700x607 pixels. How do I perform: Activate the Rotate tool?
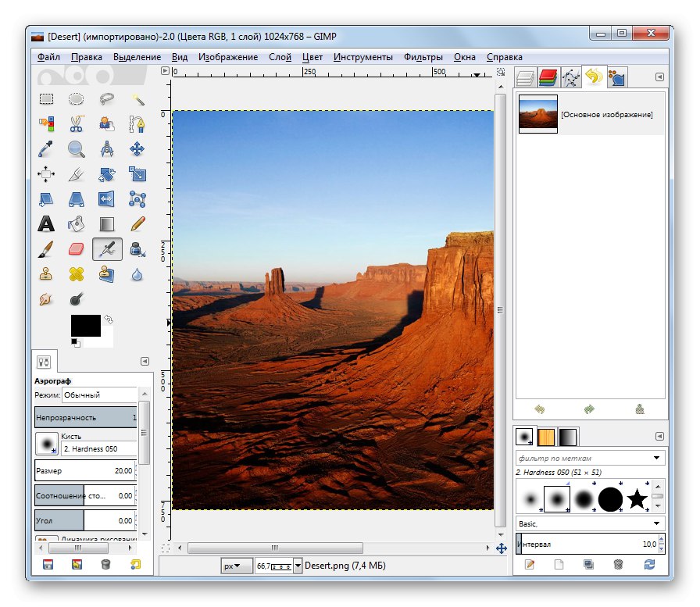point(107,174)
